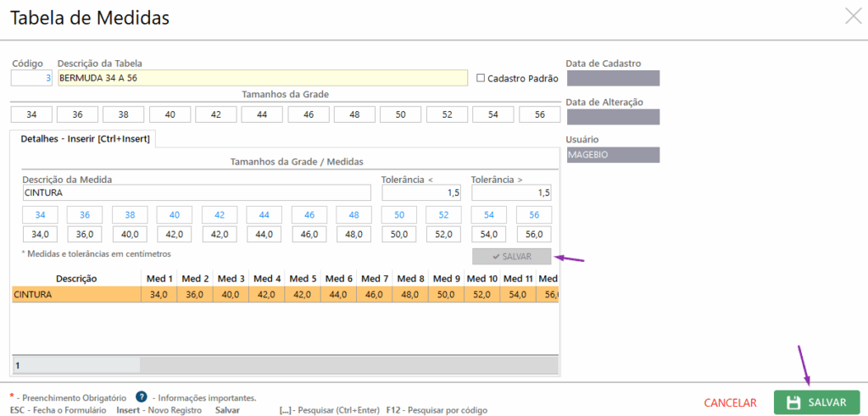
Task: Toggle the Cadastro Padrão checkbox
Action: pyautogui.click(x=481, y=78)
